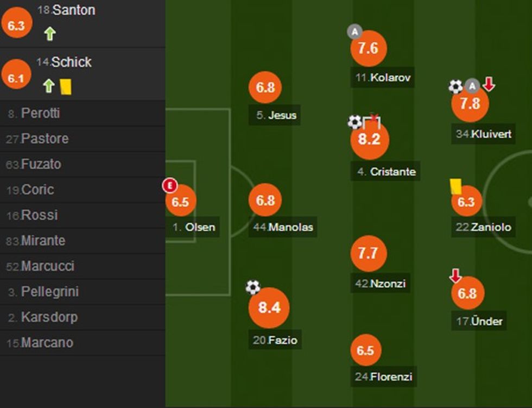Viewport: 532px width, 408px height.
Task: Click the goal ball icon beside Fazio
Action: [x=253, y=287]
